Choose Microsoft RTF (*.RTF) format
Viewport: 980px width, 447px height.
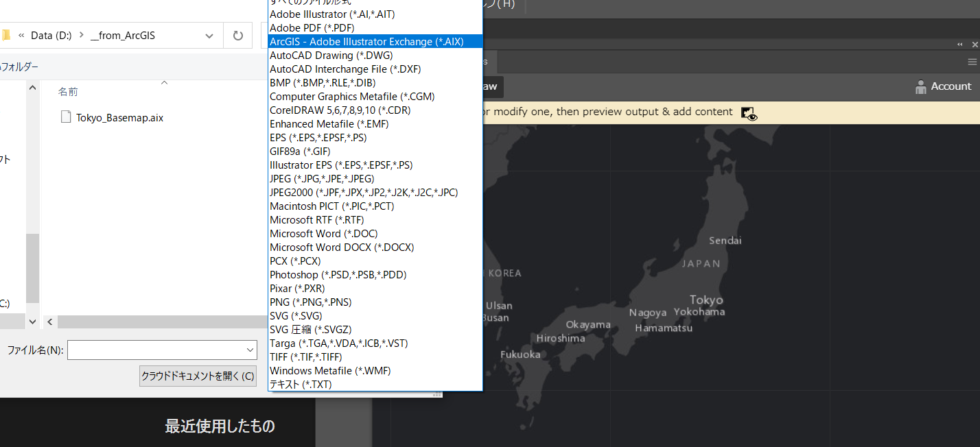375,219
